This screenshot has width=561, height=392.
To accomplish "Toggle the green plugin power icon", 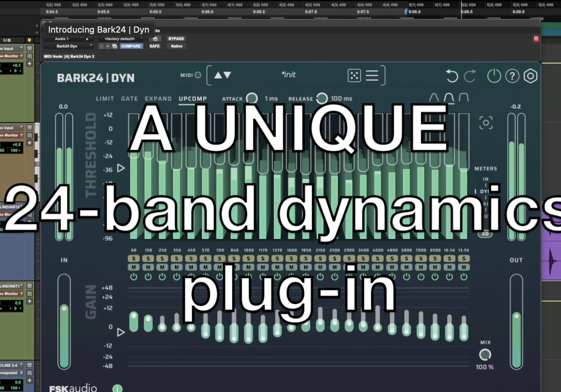I will tap(494, 76).
